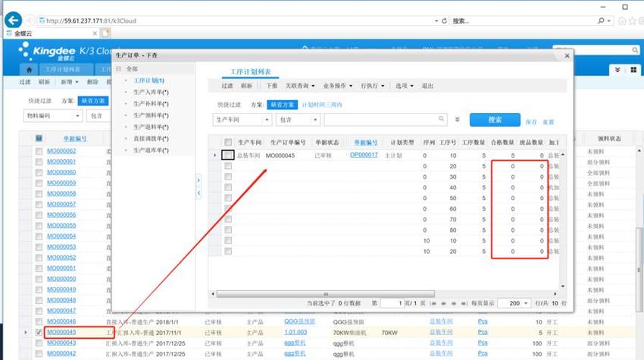Check the row with 工序号 30 in dialog
The image size is (644, 360).
point(228,177)
